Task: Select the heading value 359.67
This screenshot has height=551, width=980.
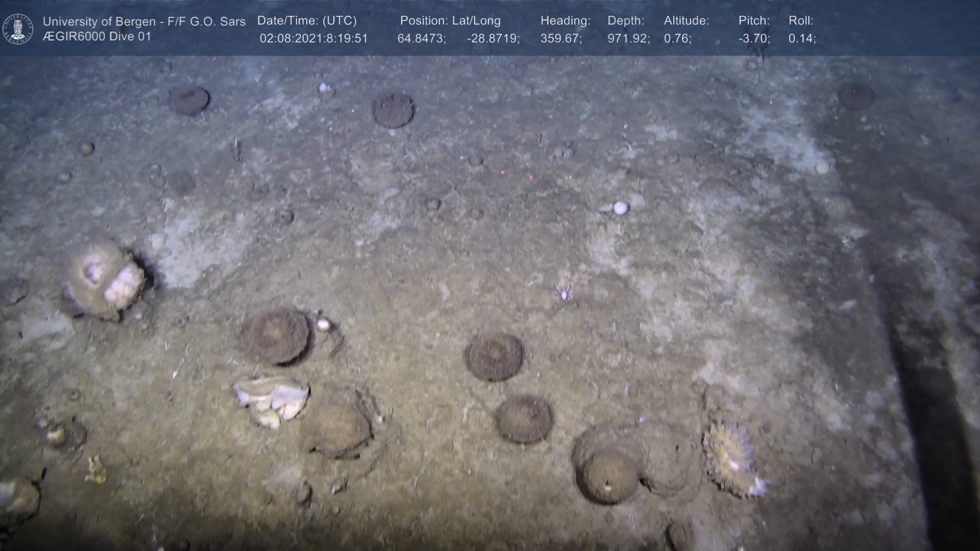Action: (560, 39)
